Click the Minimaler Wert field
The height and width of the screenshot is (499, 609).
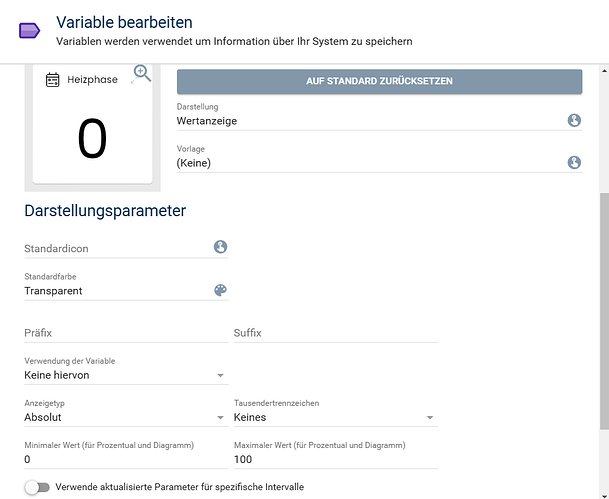coord(125,459)
